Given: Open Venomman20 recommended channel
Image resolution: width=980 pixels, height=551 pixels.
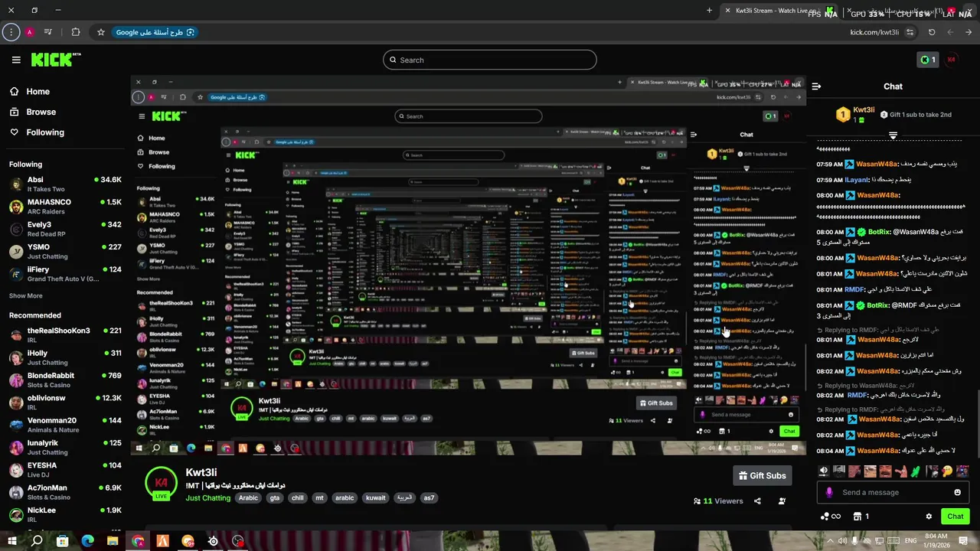Looking at the screenshot, I should point(65,425).
